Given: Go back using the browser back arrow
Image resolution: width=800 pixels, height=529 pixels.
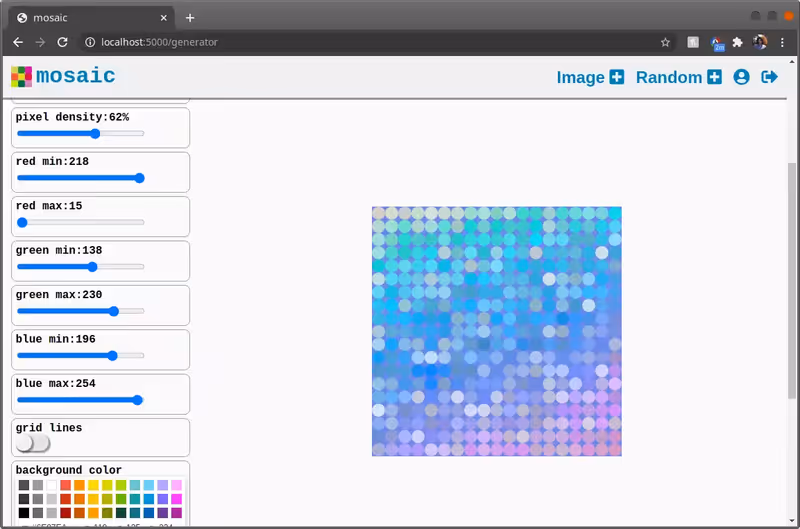Looking at the screenshot, I should coord(18,42).
